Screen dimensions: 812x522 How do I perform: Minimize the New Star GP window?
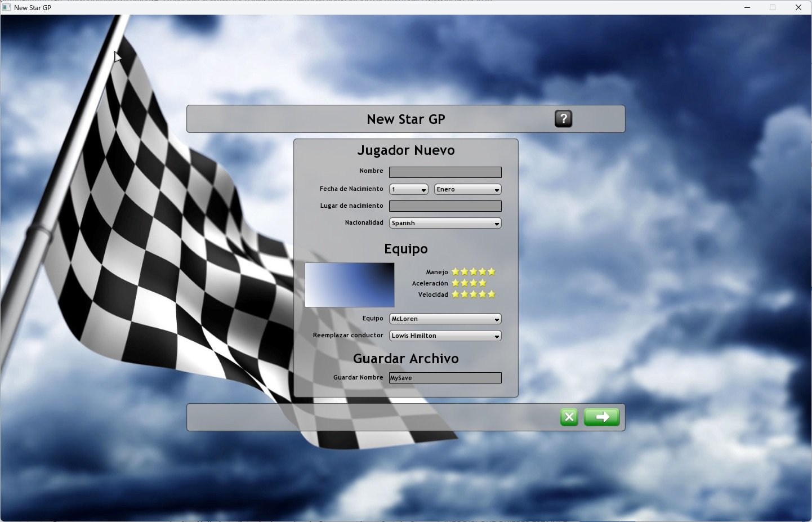pyautogui.click(x=747, y=7)
